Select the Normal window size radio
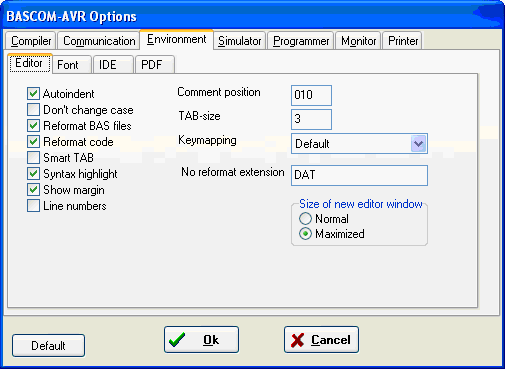505x369 pixels. tap(305, 219)
